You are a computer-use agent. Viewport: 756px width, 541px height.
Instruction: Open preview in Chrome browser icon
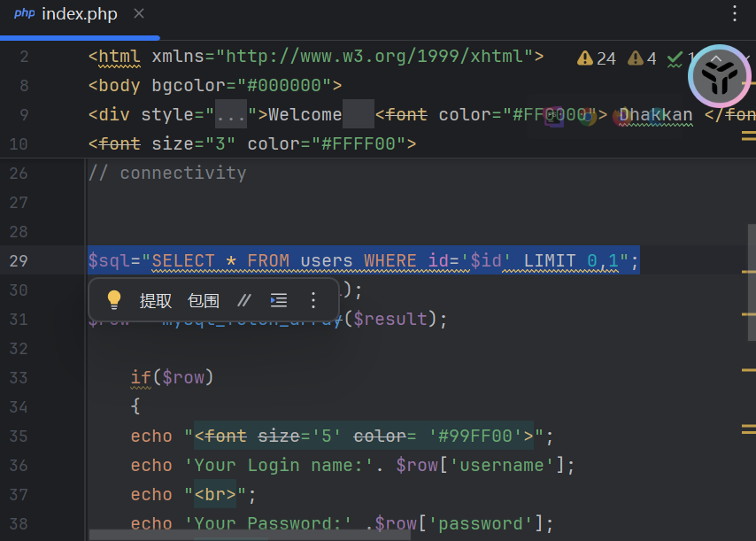[588, 117]
